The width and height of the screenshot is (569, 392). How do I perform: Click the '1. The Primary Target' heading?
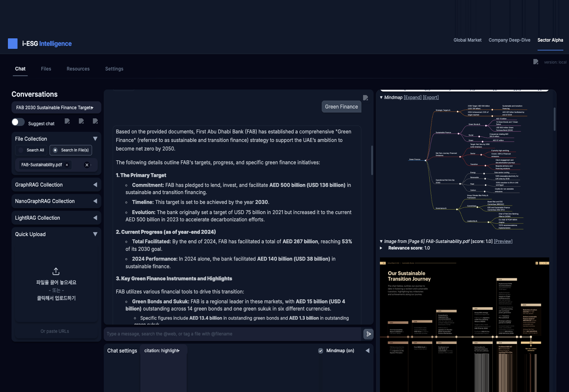pyautogui.click(x=141, y=175)
